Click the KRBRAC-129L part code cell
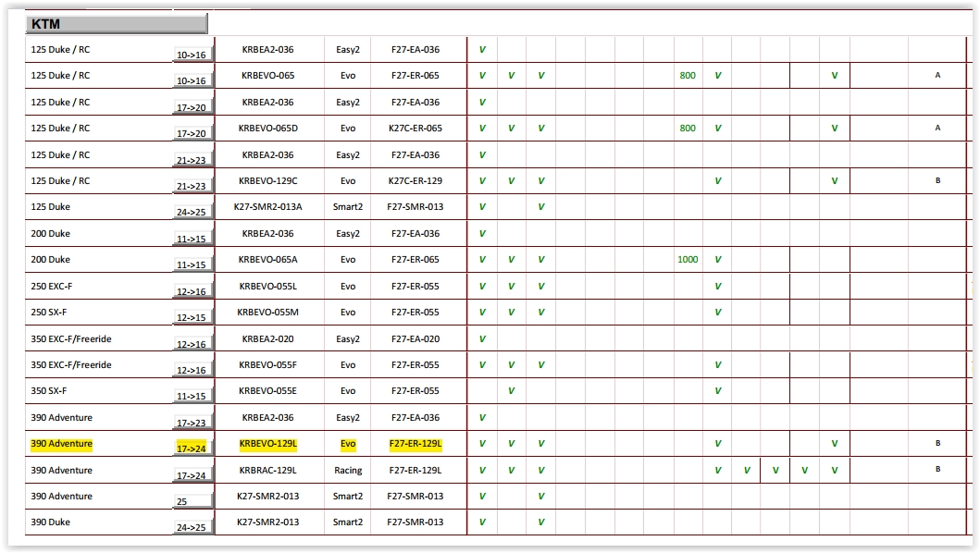The image size is (980, 553). coord(268,471)
